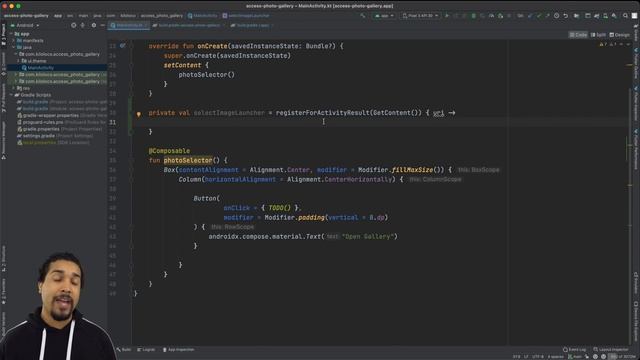This screenshot has width=640, height=360.
Task: Click the account avatar icon at top right
Action: (x=634, y=16)
